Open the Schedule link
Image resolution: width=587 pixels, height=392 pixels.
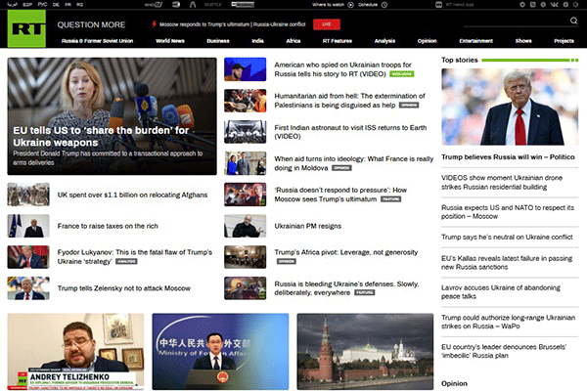[368, 5]
